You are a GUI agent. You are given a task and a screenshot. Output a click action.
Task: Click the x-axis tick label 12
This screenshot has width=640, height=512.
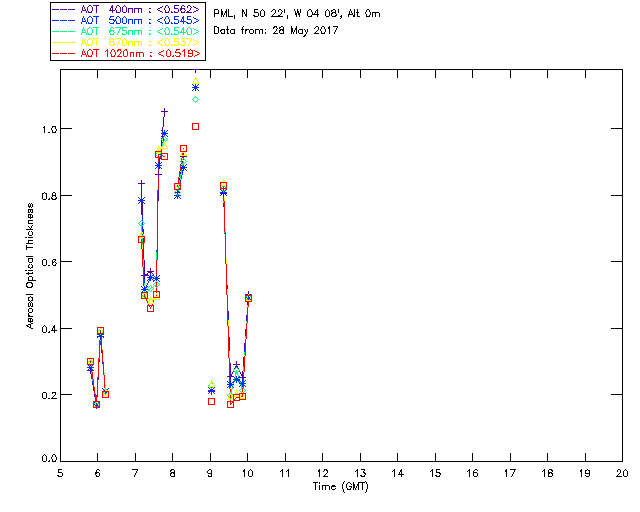(322, 473)
